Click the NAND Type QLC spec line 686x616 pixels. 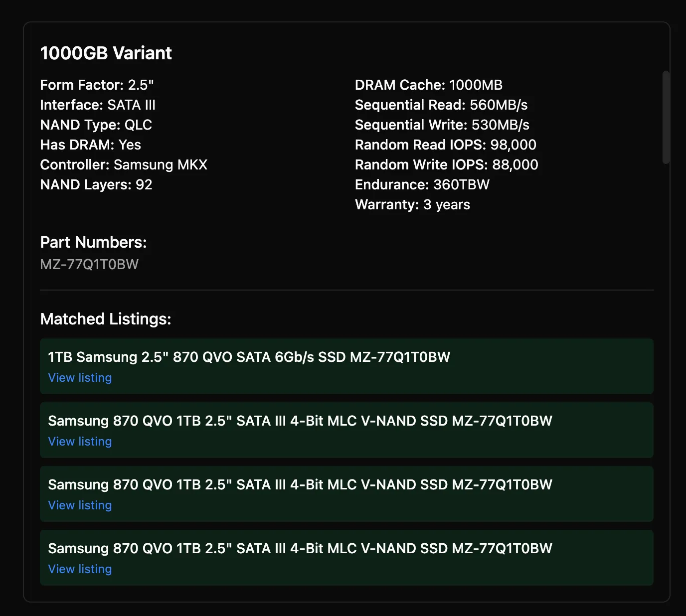(x=96, y=125)
